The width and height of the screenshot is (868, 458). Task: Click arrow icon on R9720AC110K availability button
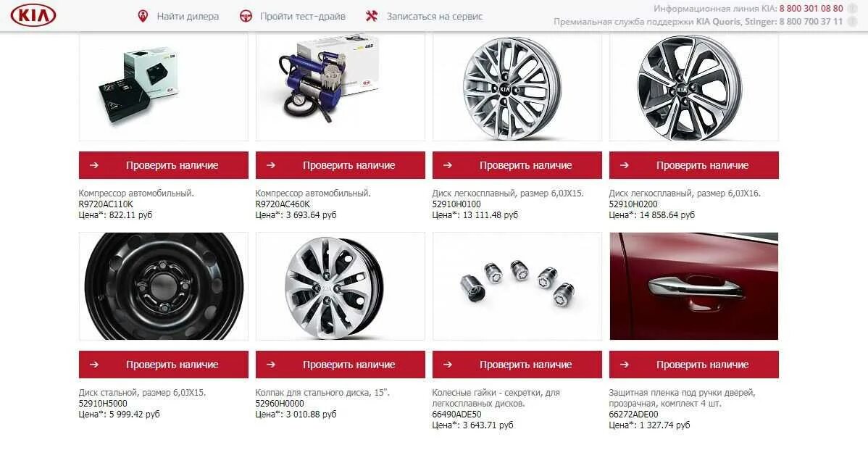pyautogui.click(x=94, y=165)
